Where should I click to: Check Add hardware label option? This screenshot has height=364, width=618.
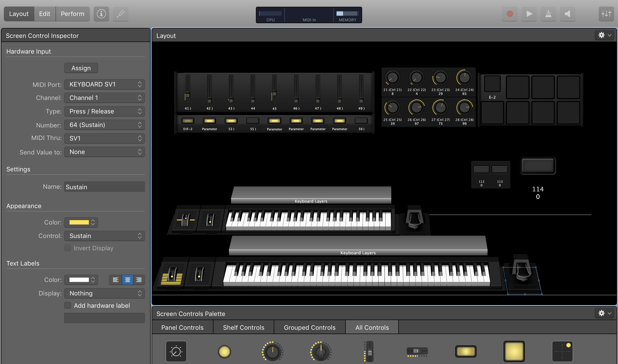pyautogui.click(x=68, y=305)
